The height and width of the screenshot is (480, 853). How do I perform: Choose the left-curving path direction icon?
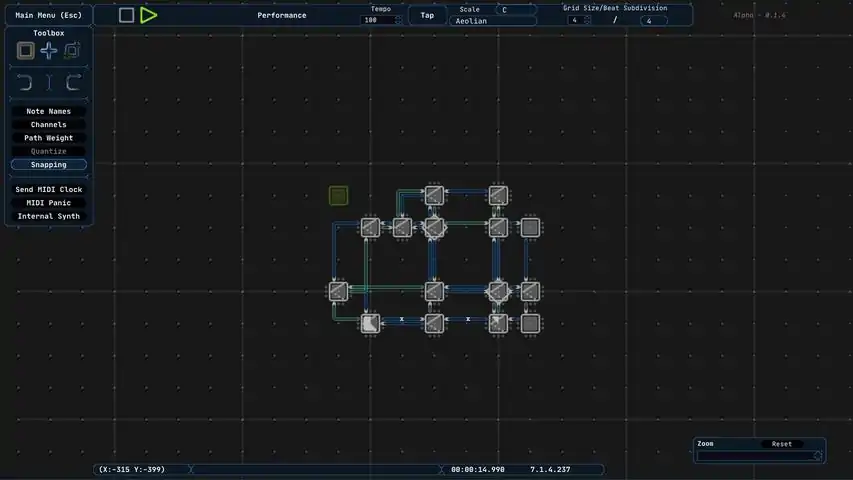24,83
